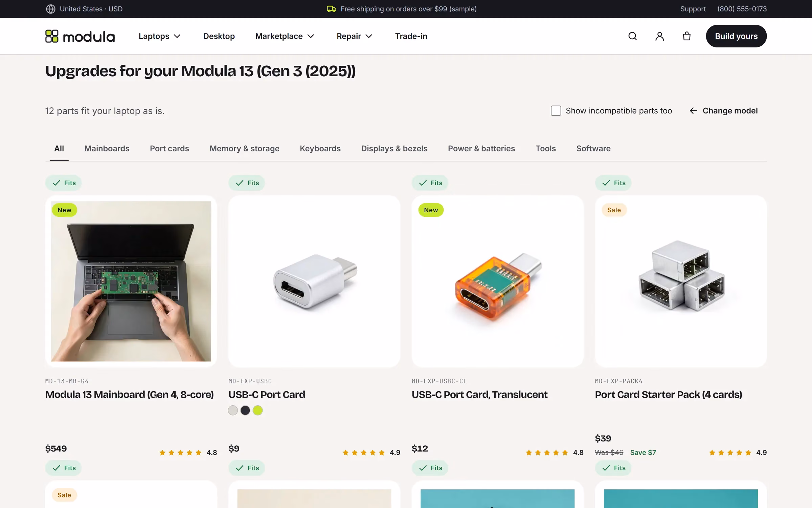Viewport: 812px width, 508px height.
Task: Expand the Marketplace menu
Action: 285,36
